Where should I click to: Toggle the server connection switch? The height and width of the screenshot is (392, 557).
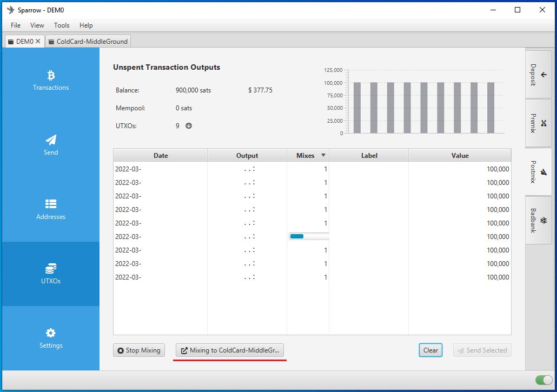click(x=543, y=380)
